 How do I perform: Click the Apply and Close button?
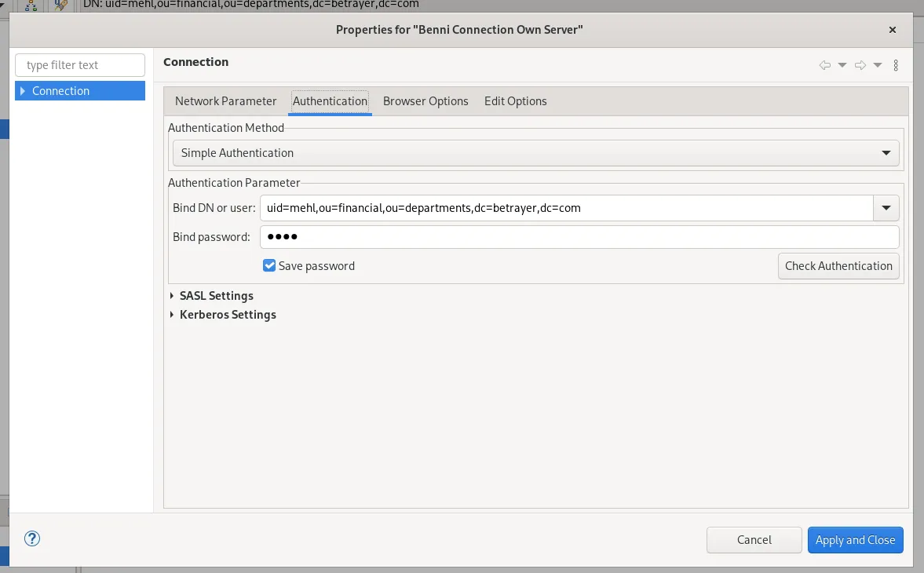click(x=855, y=540)
